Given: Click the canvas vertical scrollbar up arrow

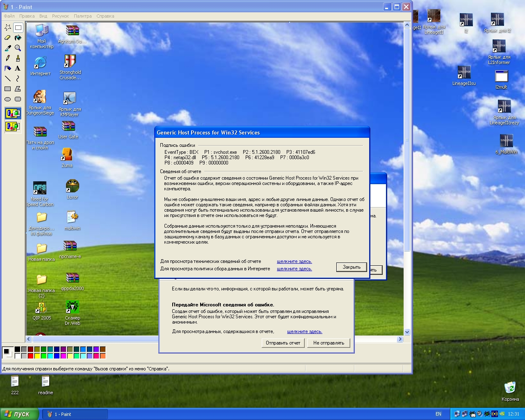Looking at the screenshot, I should click(407, 25).
